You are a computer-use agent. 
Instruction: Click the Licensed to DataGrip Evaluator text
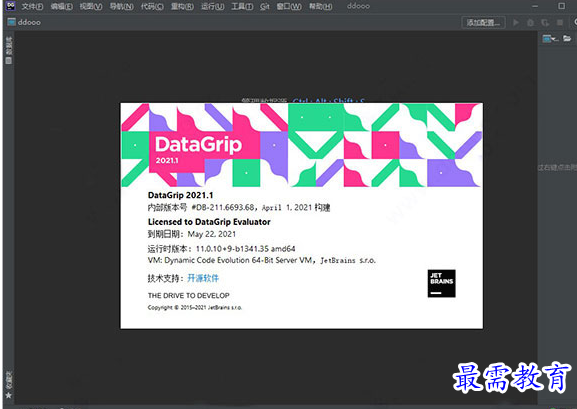pos(209,222)
